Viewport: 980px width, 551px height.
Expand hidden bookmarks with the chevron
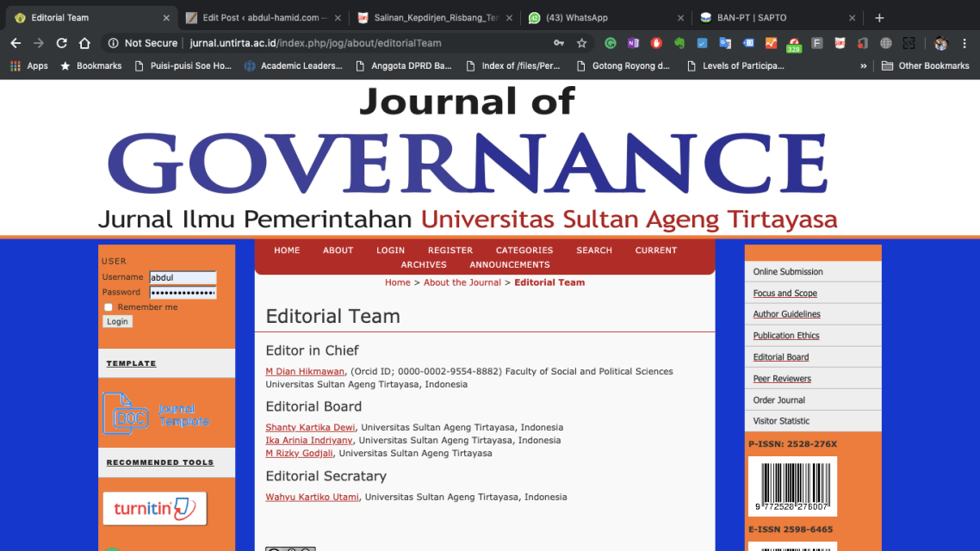tap(863, 65)
